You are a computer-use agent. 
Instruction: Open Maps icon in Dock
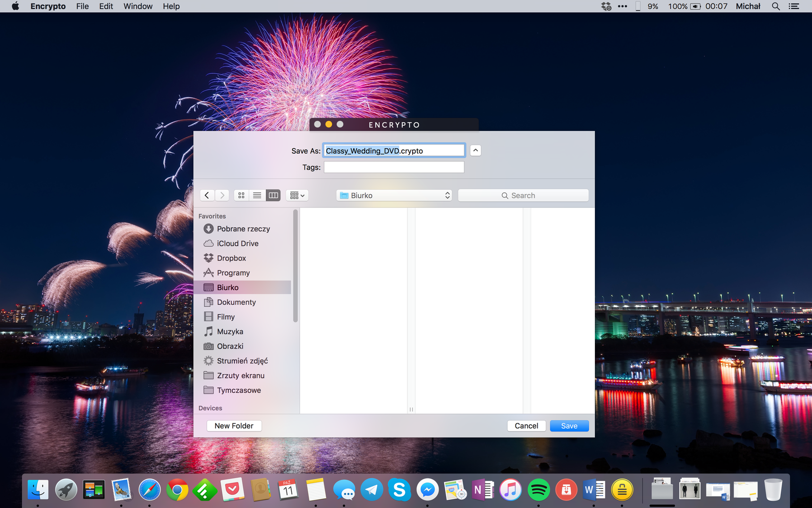[x=455, y=490]
